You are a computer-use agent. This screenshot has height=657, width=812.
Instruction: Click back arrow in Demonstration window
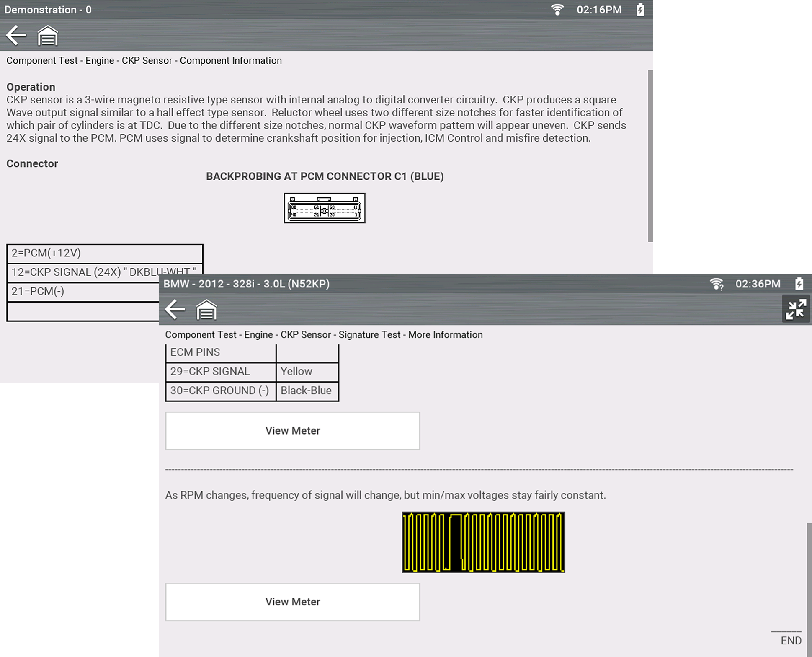[16, 35]
